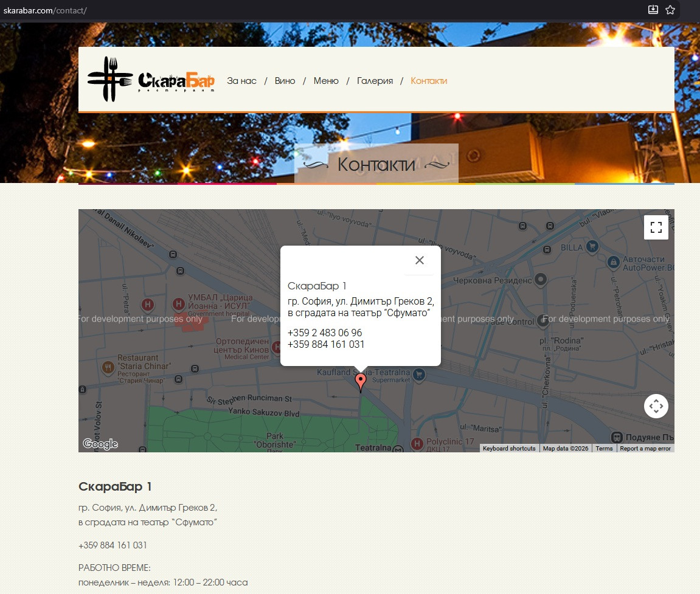The image size is (700, 594).
Task: Click the Kaufland supermarket cart icon
Action: point(419,375)
